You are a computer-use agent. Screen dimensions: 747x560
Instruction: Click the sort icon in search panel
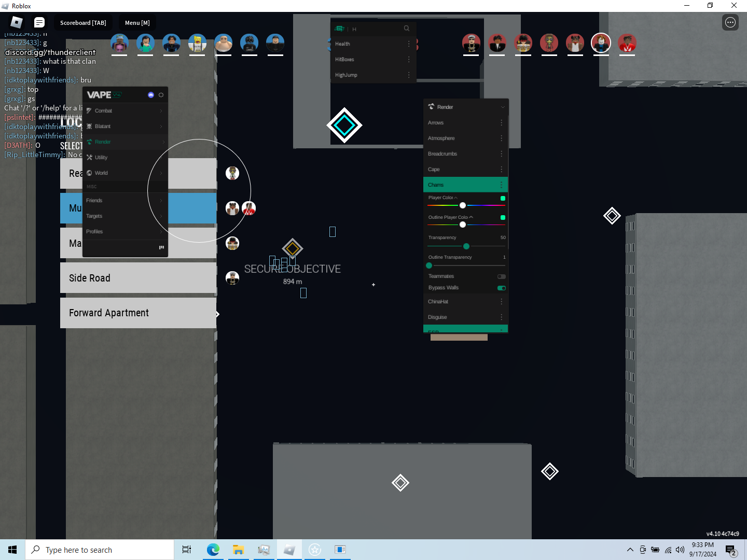(x=340, y=29)
